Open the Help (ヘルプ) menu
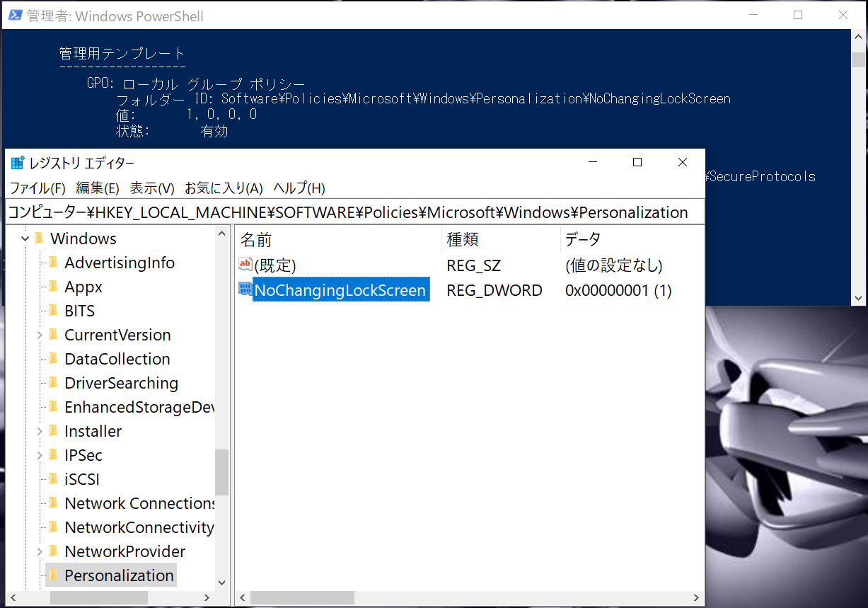This screenshot has width=868, height=608. [x=299, y=188]
